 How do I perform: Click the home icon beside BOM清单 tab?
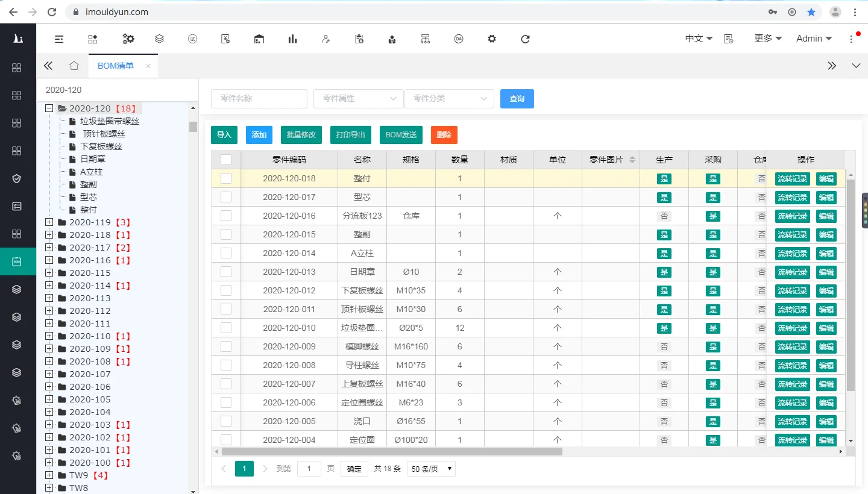74,66
